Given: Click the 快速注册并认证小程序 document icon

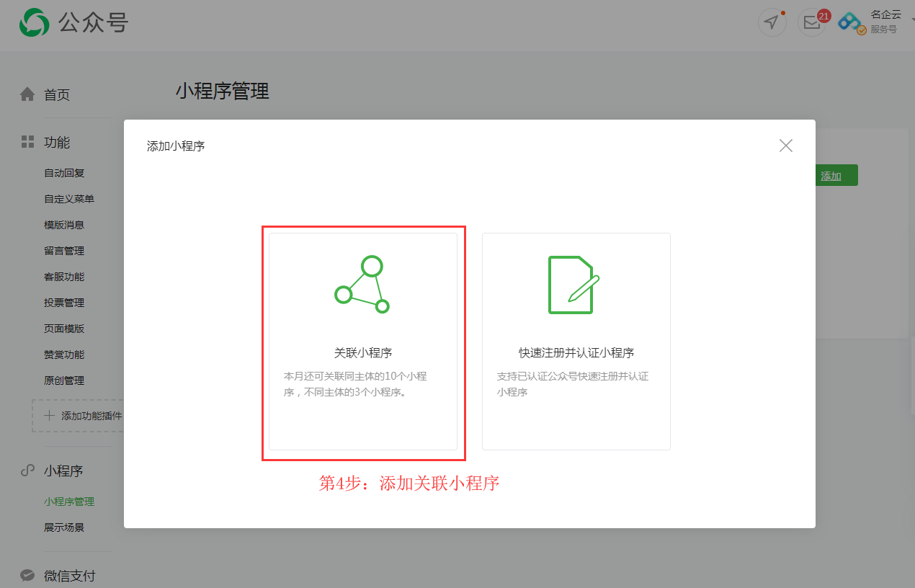Looking at the screenshot, I should 573,285.
